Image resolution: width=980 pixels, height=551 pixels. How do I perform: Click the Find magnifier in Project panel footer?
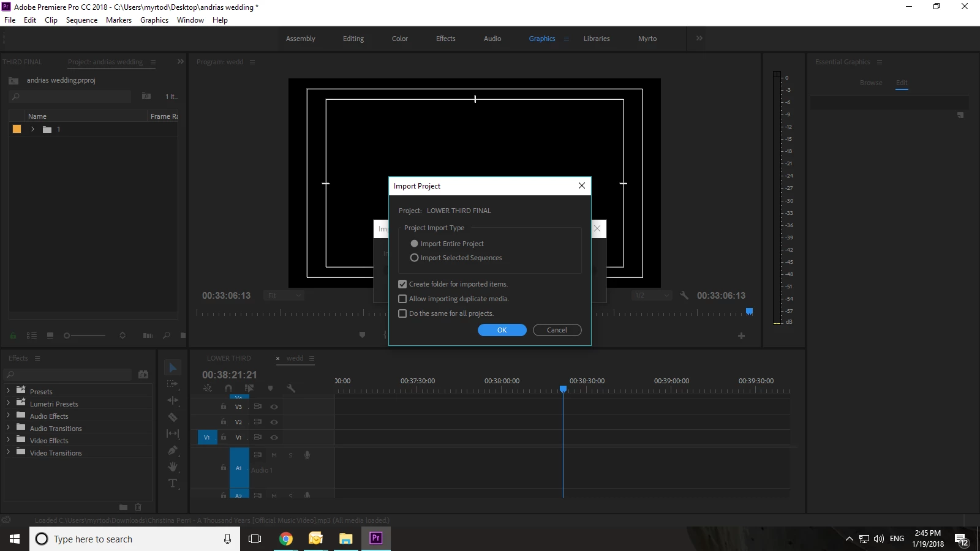point(166,335)
